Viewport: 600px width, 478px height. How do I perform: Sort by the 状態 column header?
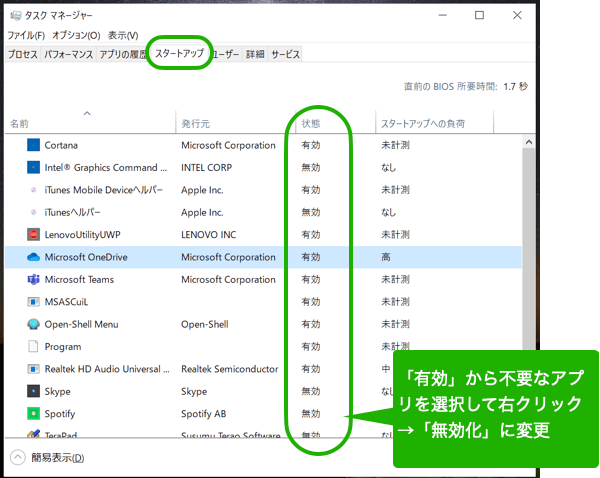tap(311, 124)
